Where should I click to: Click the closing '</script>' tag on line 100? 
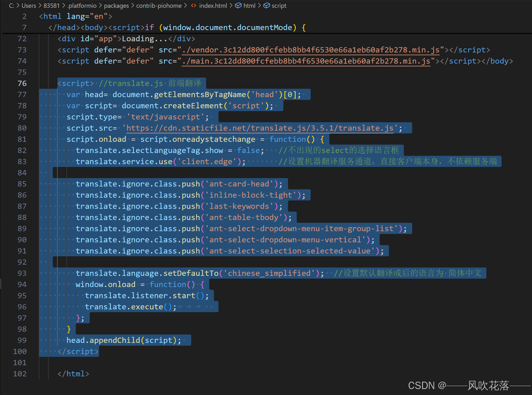(78, 352)
